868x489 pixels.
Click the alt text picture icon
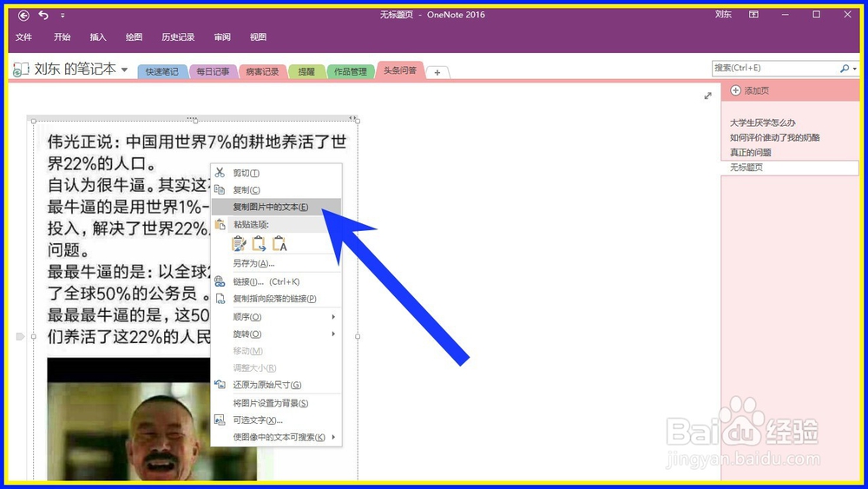220,420
